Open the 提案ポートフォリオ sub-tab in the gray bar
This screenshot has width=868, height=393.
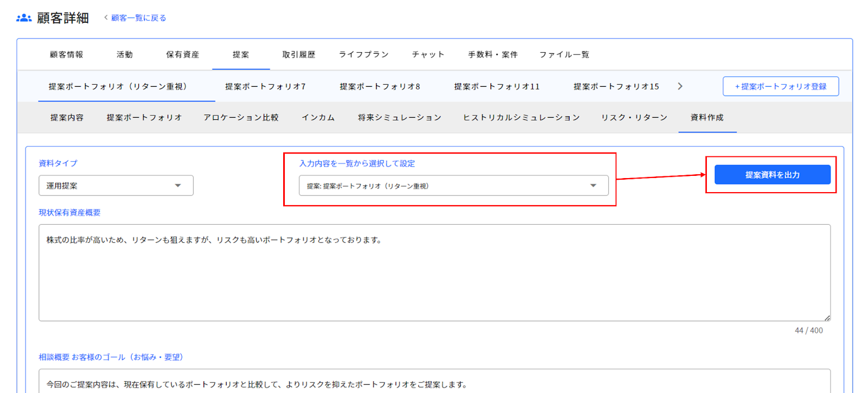click(x=144, y=117)
